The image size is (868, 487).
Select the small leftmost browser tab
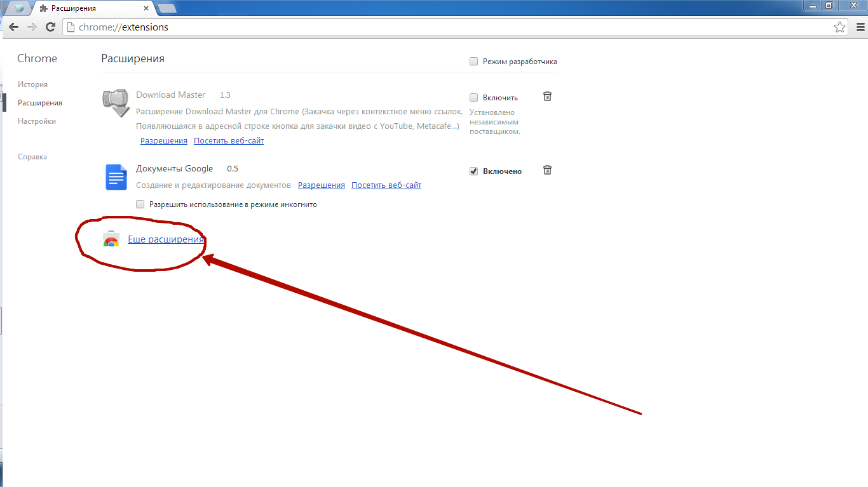coord(20,8)
